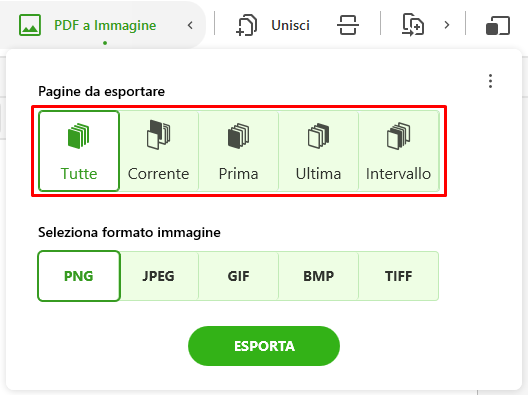Open the three-dot options menu
This screenshot has width=528, height=395.
pos(490,81)
